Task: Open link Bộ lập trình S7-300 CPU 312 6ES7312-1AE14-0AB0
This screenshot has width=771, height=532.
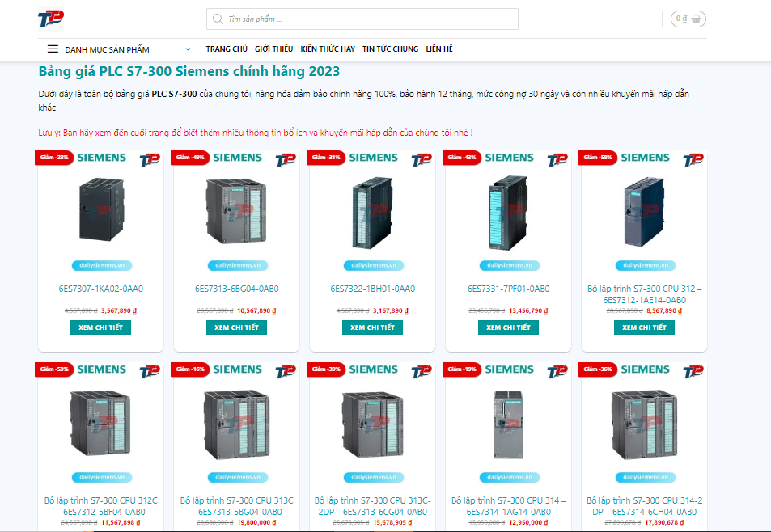Action: click(x=644, y=294)
